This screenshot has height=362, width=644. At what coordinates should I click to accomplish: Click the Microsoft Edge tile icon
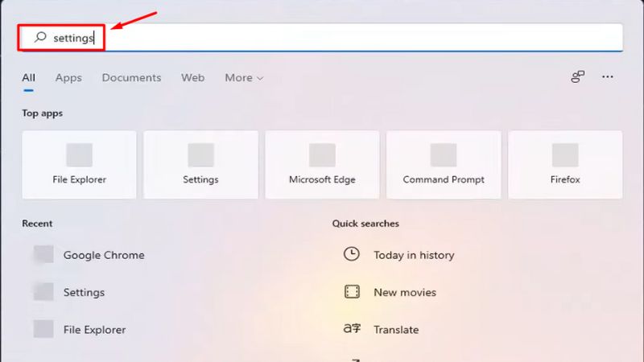(x=322, y=155)
